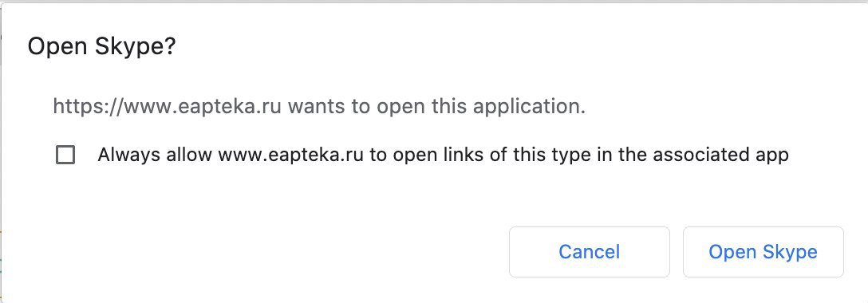
Task: Click 'www.eapteka.ru' inside the checkbox label
Action: point(290,155)
